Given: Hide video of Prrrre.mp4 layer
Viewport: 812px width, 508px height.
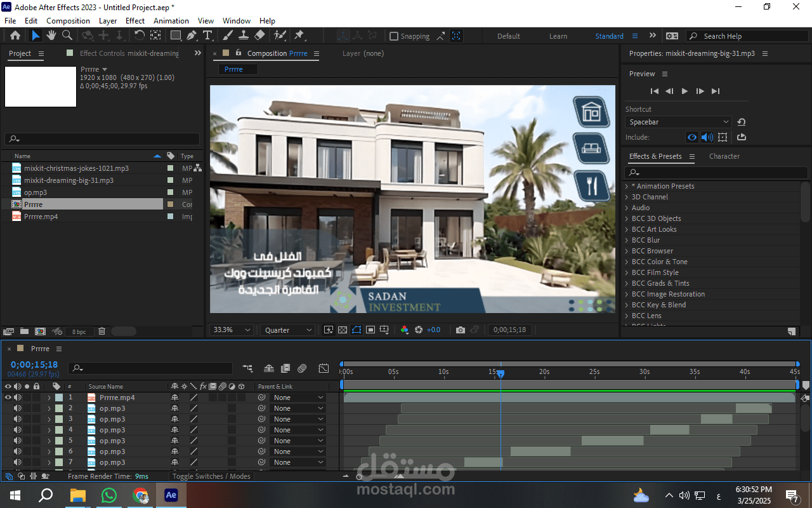Looking at the screenshot, I should click(8, 398).
